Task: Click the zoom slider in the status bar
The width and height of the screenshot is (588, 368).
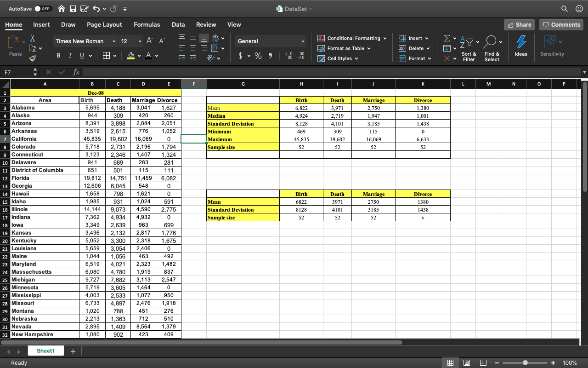Action: [525, 363]
